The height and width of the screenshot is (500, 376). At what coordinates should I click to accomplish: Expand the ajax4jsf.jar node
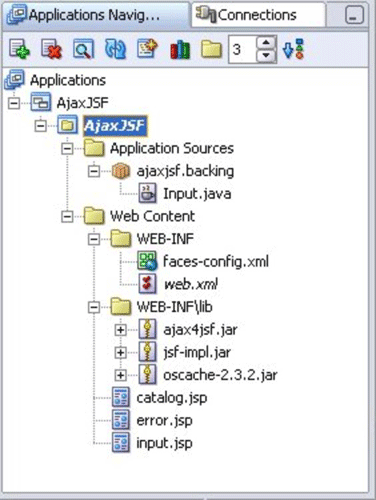[120, 330]
